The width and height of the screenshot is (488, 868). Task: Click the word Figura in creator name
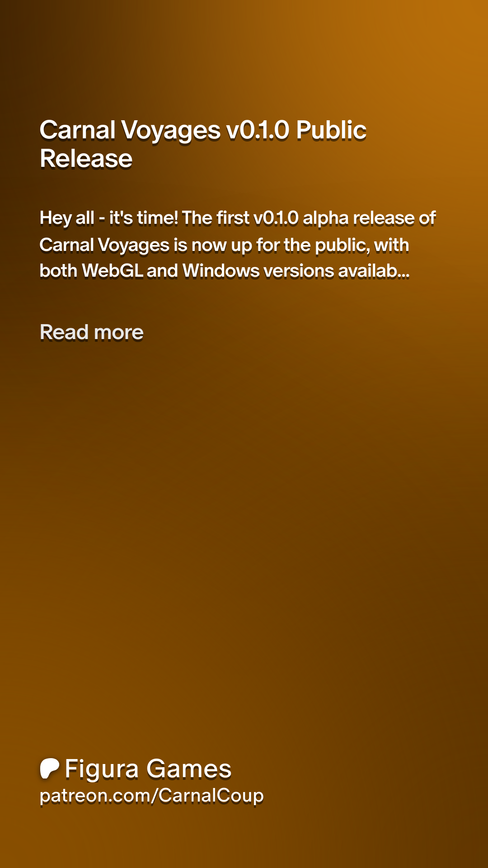[x=102, y=769]
